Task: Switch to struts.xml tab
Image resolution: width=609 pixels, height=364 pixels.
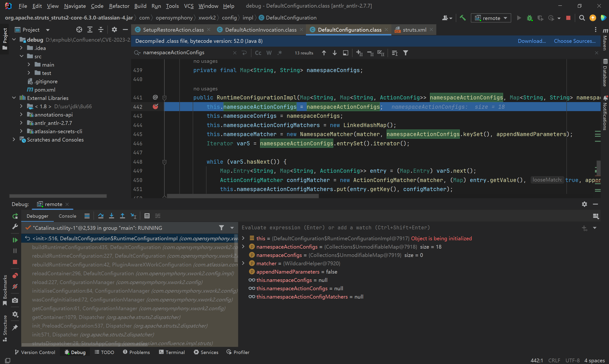Action: point(414,30)
